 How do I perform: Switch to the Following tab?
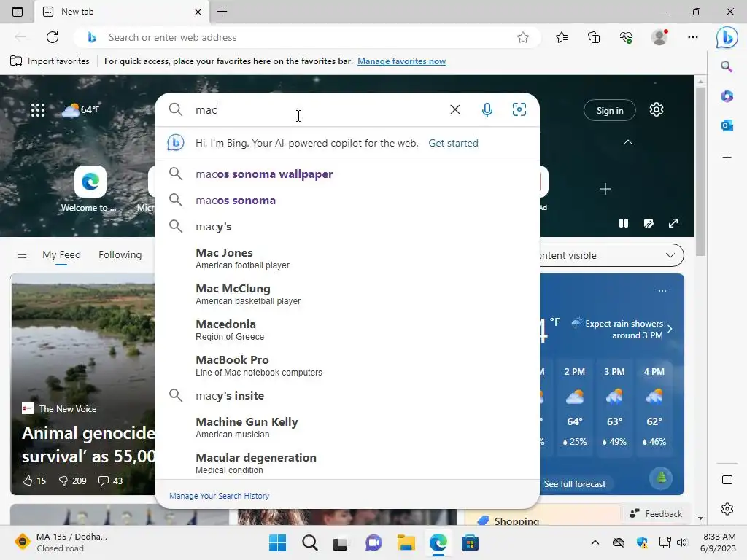(120, 254)
